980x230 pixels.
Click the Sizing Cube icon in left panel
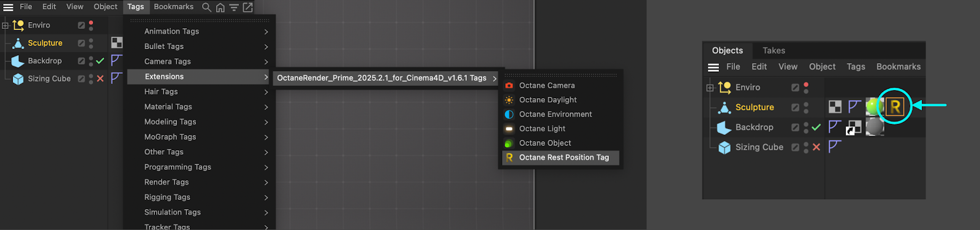click(x=18, y=79)
